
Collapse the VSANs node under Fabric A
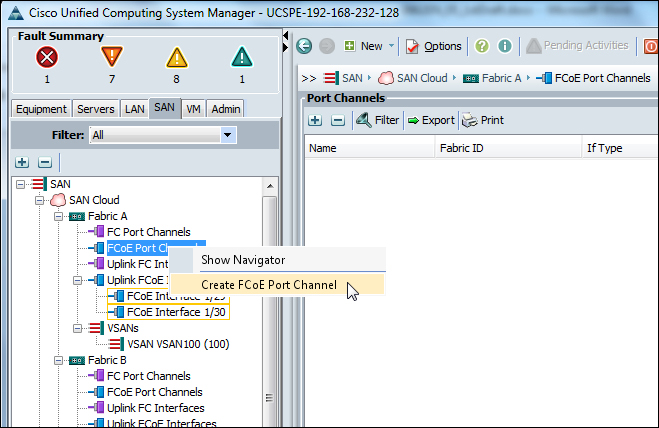click(x=77, y=328)
